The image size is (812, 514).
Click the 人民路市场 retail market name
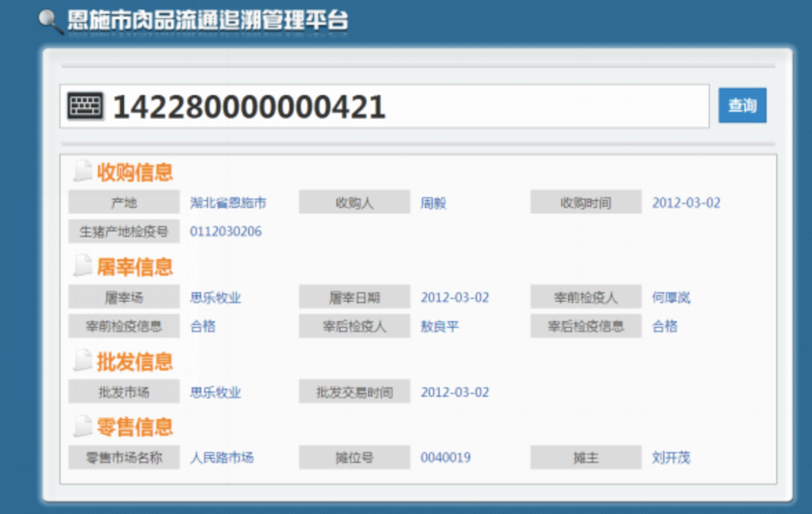tap(221, 458)
